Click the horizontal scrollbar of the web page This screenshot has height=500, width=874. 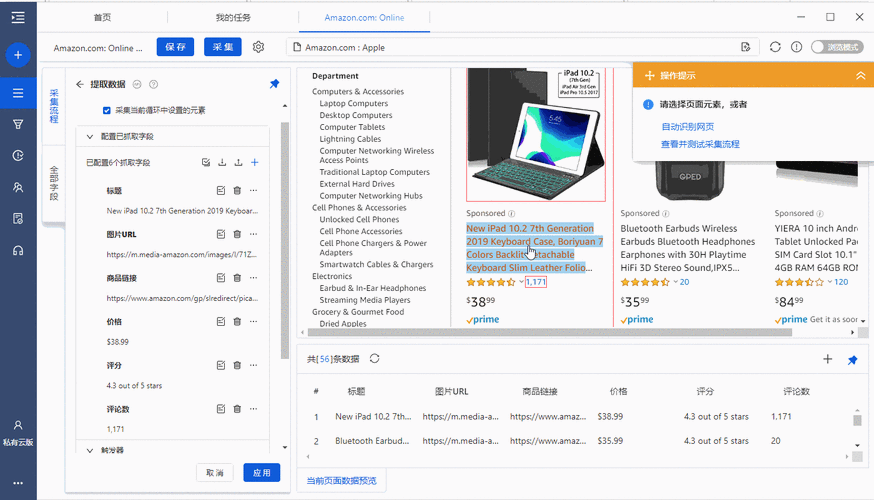[x=549, y=332]
